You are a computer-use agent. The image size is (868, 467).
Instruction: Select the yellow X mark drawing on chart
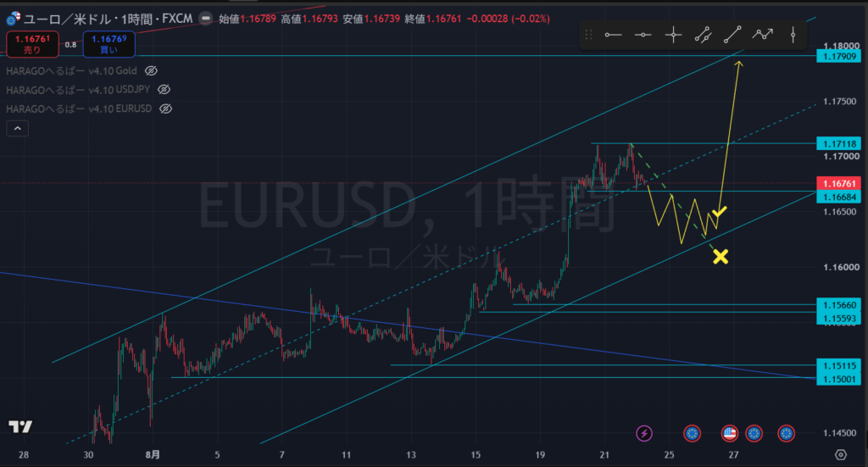(721, 256)
